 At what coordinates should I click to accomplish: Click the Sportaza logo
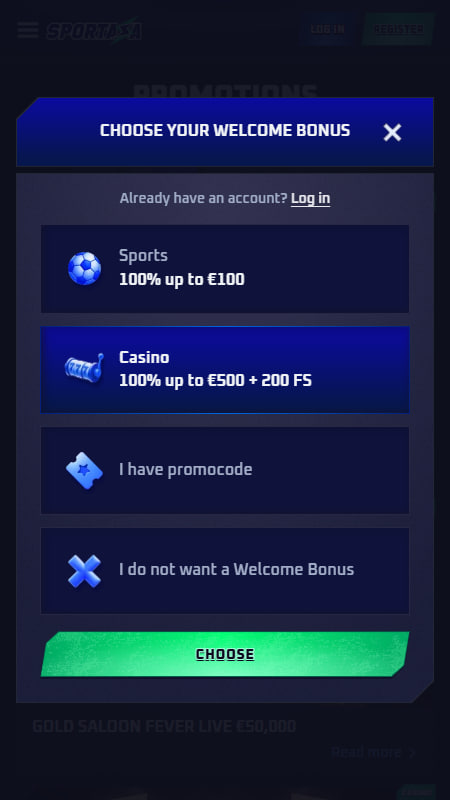pos(94,30)
